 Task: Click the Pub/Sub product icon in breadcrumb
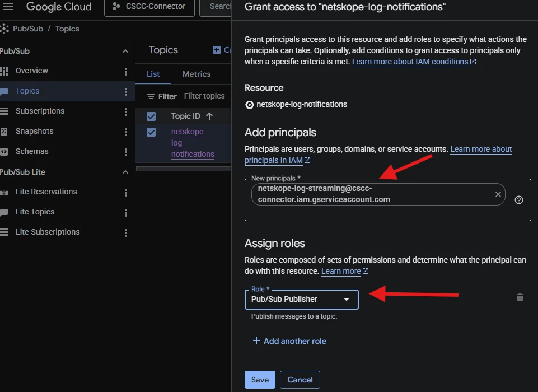click(x=4, y=29)
